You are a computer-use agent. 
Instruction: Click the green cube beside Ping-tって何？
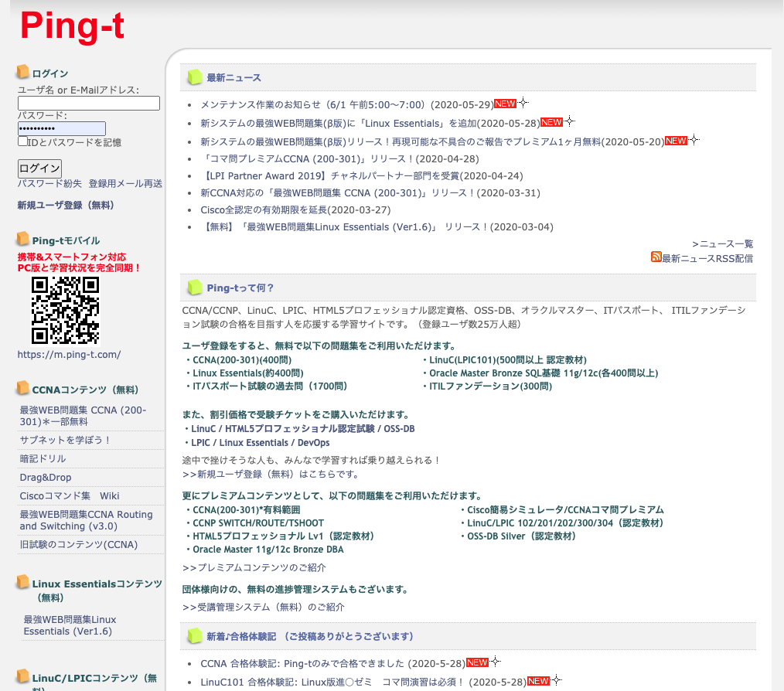(195, 288)
